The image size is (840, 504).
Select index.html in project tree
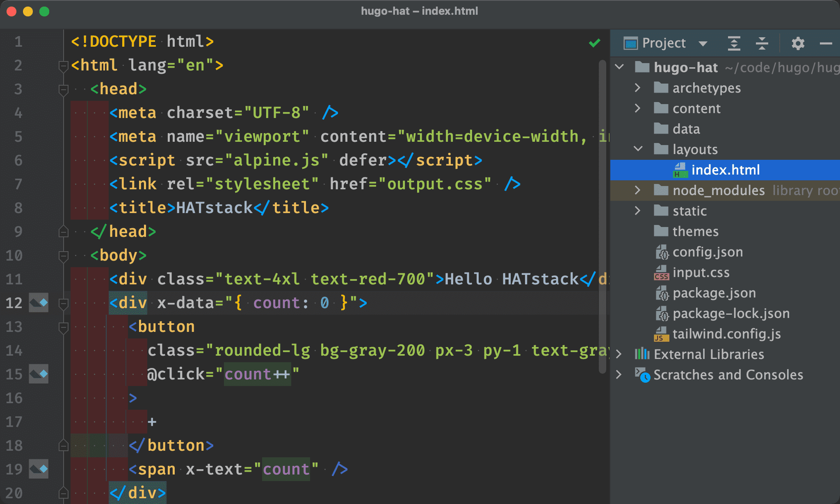[x=726, y=170]
